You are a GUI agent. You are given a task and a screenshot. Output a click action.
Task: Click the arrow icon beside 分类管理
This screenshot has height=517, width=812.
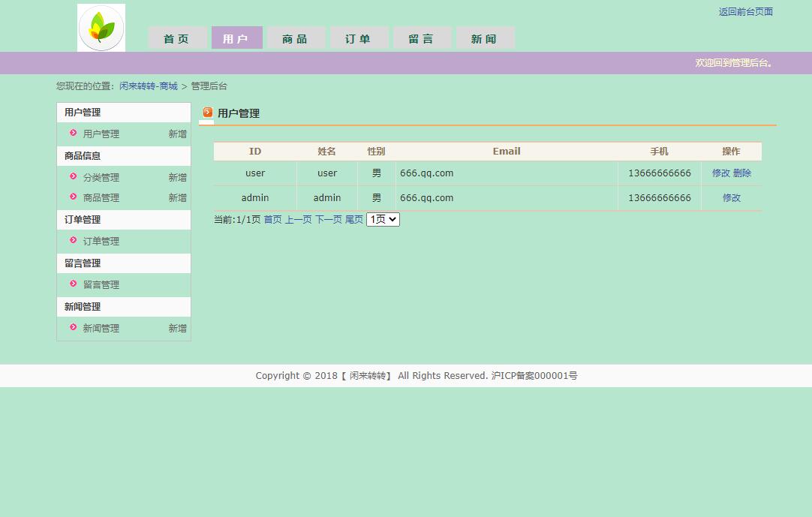tap(73, 177)
